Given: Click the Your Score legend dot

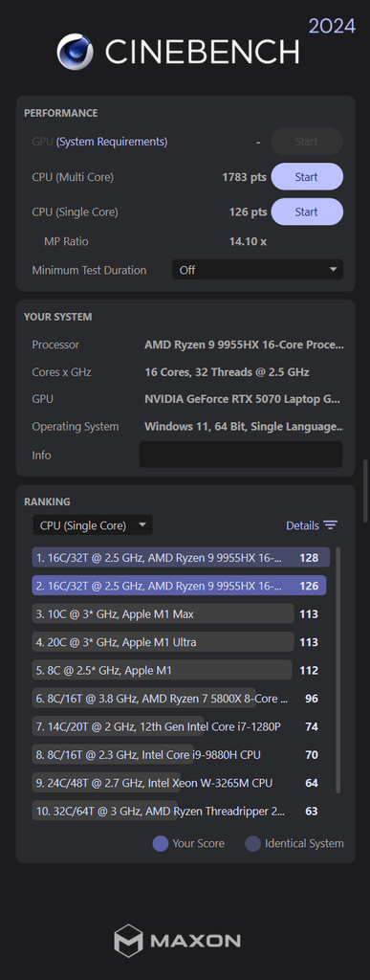Looking at the screenshot, I should (x=161, y=843).
